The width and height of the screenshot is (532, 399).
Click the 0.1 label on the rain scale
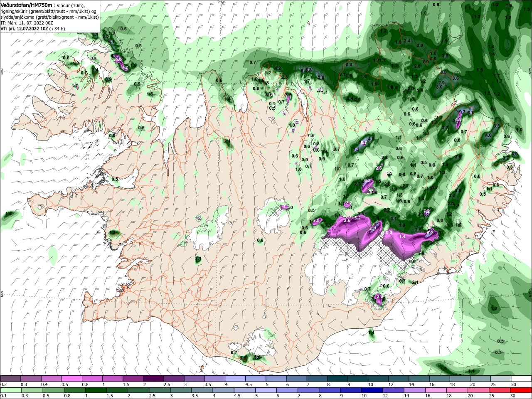[x=3, y=396]
